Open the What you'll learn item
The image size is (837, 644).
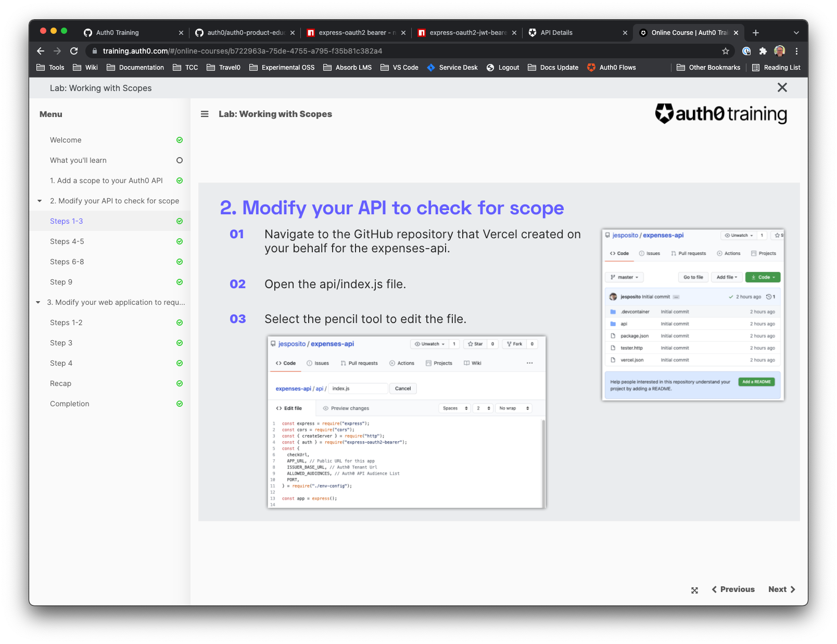click(78, 160)
